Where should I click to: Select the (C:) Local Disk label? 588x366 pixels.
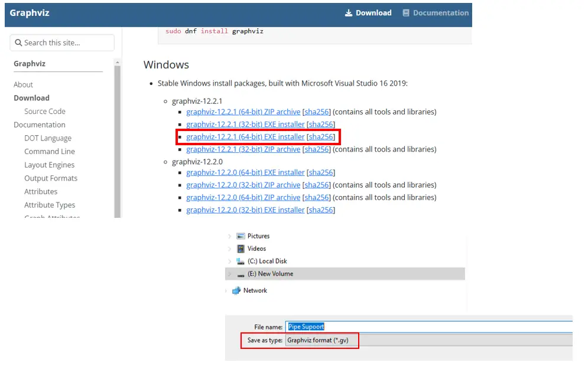(267, 261)
